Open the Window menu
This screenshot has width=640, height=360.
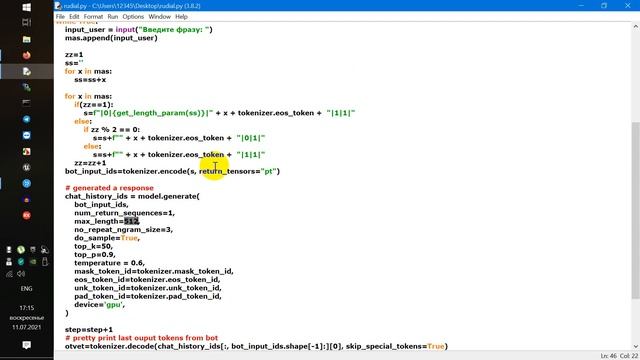pyautogui.click(x=159, y=17)
